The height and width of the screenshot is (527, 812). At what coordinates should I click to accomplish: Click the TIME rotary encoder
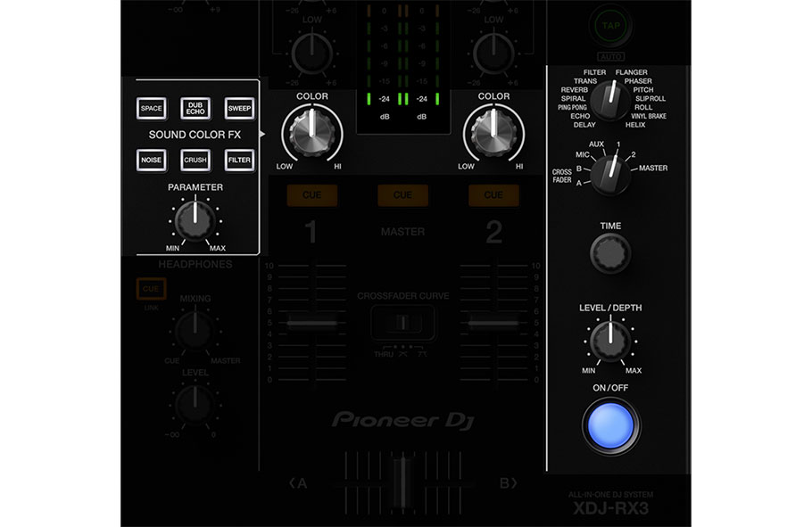tap(610, 253)
